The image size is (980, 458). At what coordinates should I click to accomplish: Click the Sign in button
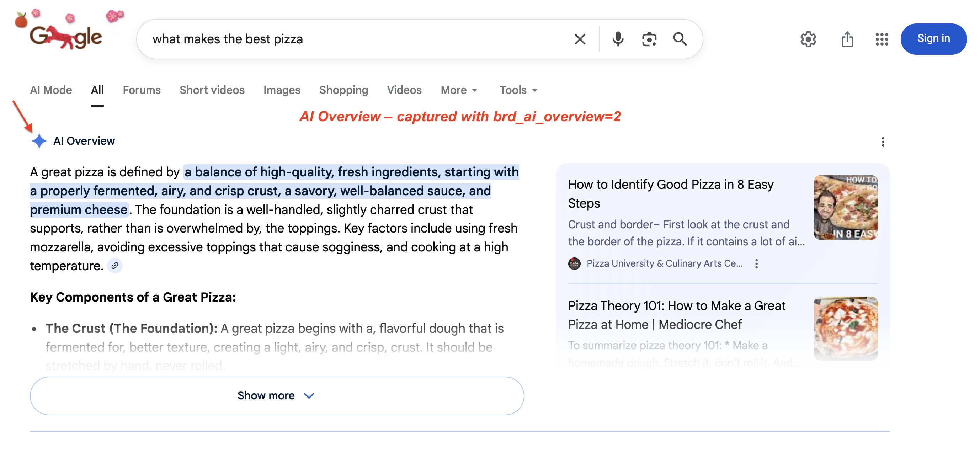coord(933,39)
